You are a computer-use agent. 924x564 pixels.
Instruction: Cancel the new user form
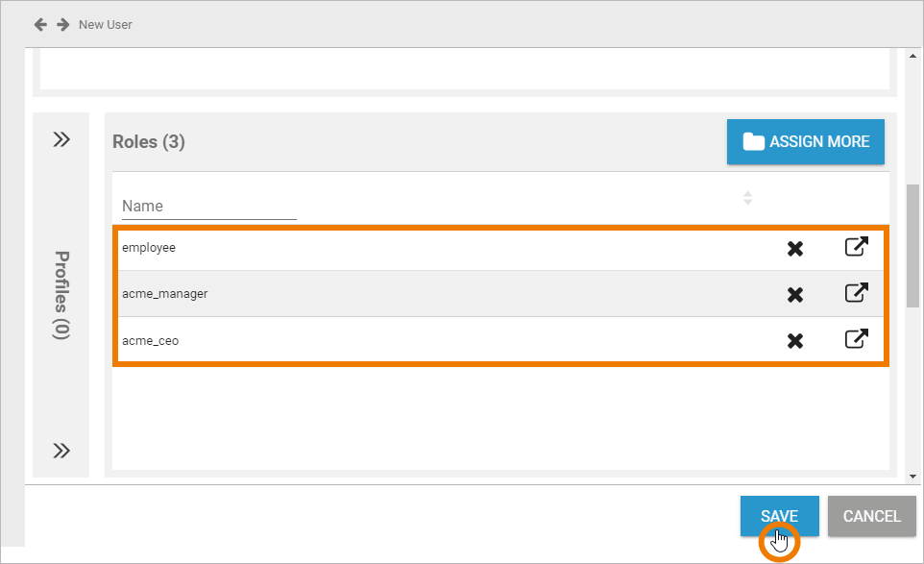pos(871,516)
